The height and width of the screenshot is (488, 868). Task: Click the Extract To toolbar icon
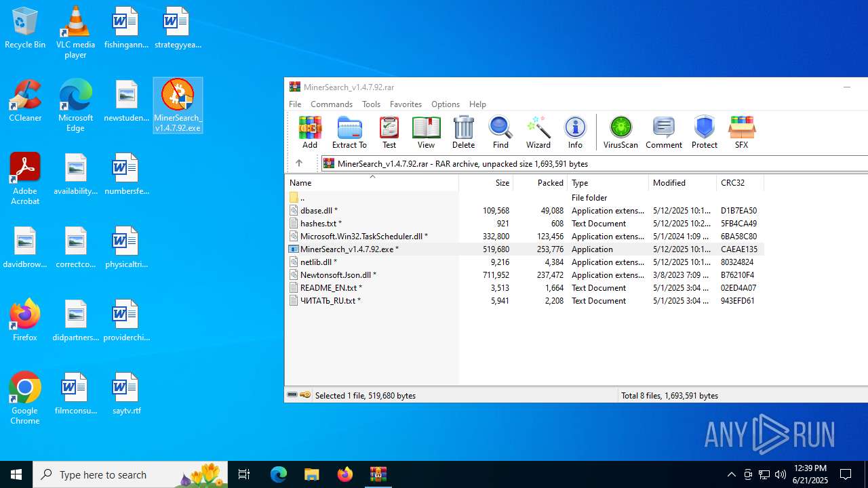(349, 132)
